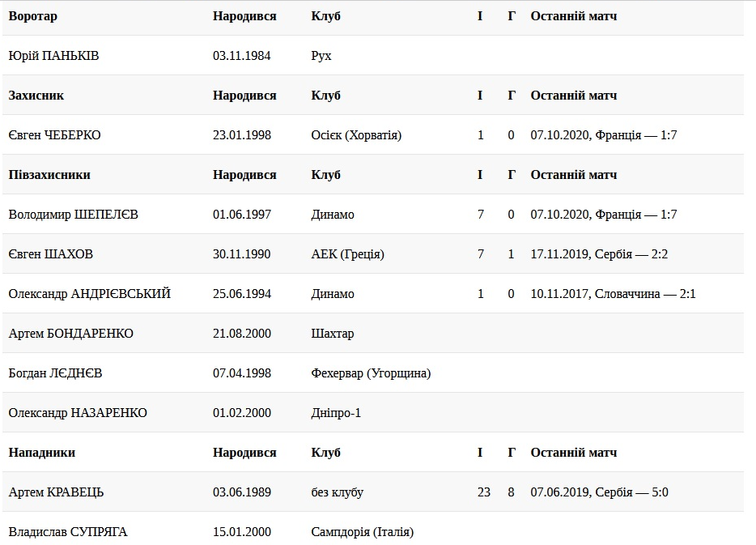Screen dimensions: 756x545
Task: Click the Дніпро-1 club cell
Action: click(x=336, y=413)
